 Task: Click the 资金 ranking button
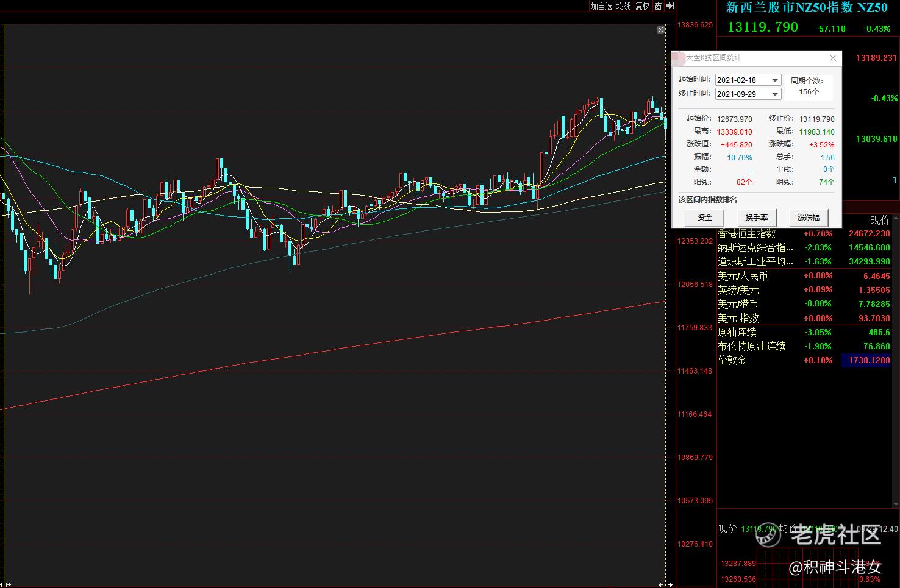[x=704, y=217]
